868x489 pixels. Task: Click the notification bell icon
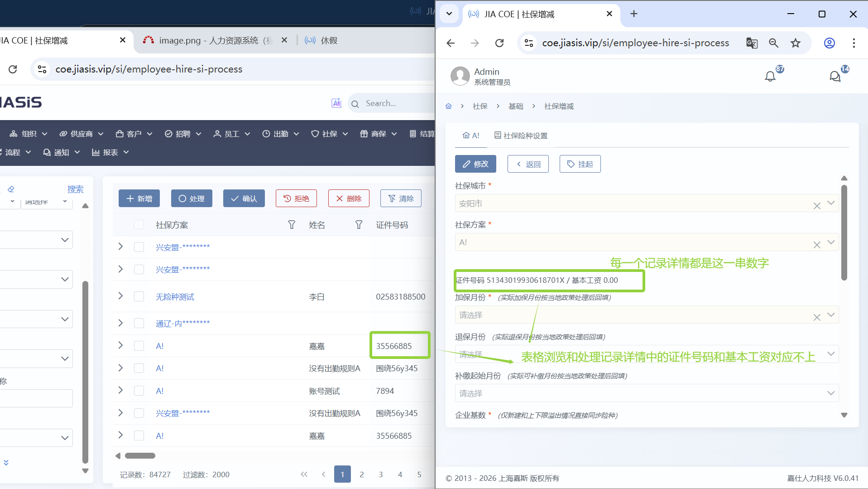(x=770, y=76)
